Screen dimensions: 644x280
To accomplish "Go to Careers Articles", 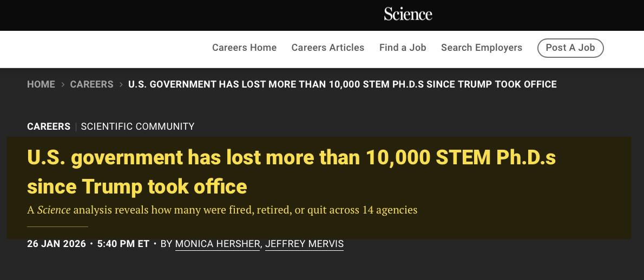I will click(328, 48).
